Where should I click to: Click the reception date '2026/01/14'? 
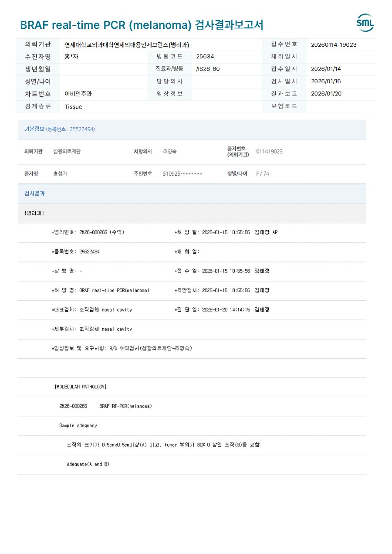[x=326, y=69]
